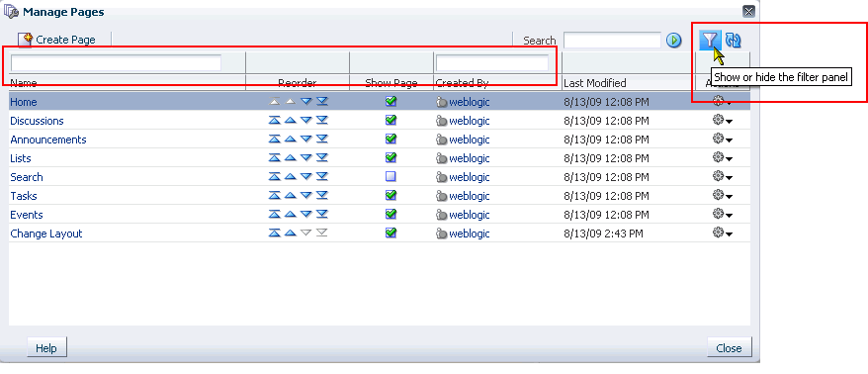Run search with the green go arrow

[x=673, y=41]
